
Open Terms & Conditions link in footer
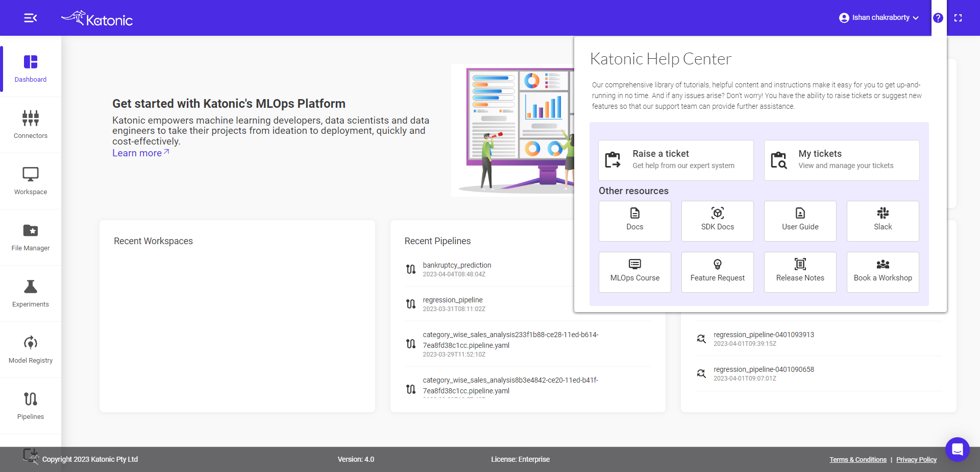click(858, 460)
